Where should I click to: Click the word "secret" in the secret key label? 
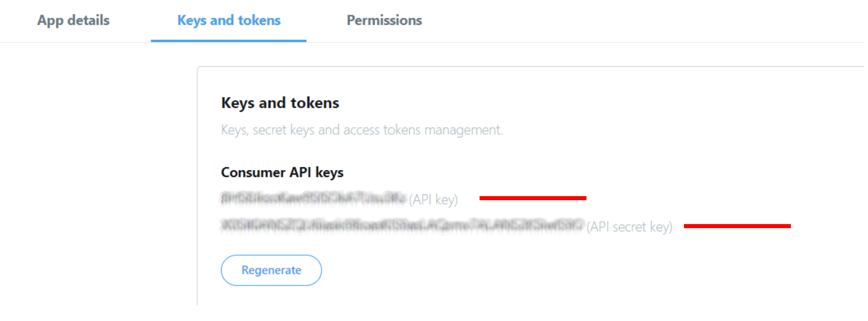click(x=629, y=227)
